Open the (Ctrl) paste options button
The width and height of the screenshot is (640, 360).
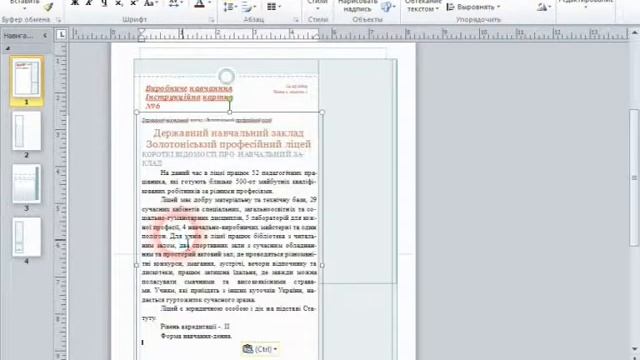[260, 349]
